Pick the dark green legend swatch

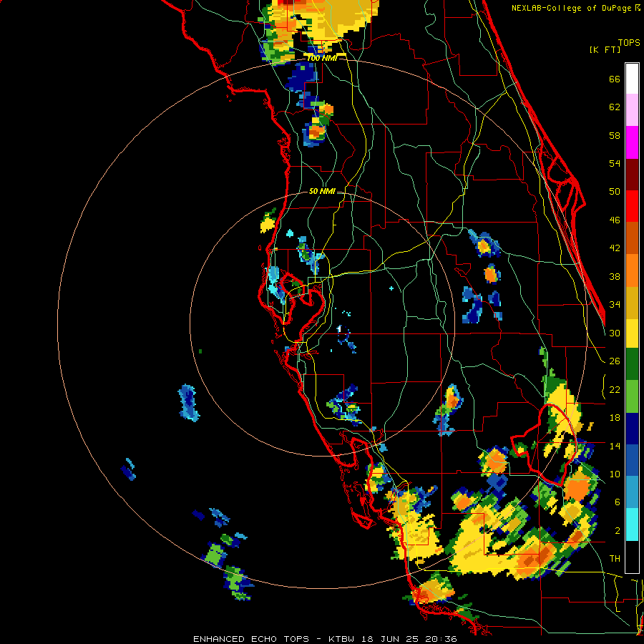click(x=632, y=364)
